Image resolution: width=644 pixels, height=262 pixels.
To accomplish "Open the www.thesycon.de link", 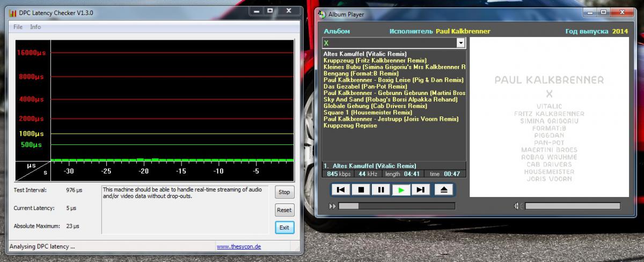I will coord(239,247).
